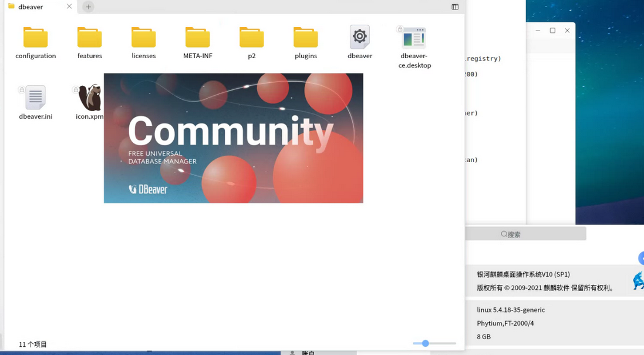The width and height of the screenshot is (644, 355).
Task: Open the DBeaver Community splash image
Action: (x=233, y=138)
